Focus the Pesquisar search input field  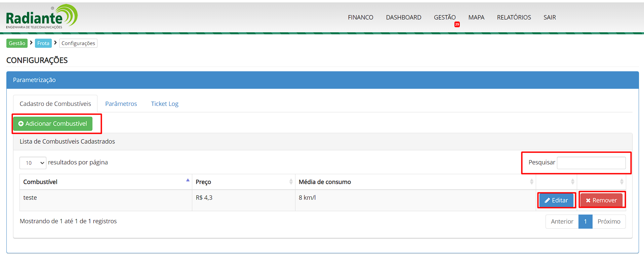click(591, 163)
